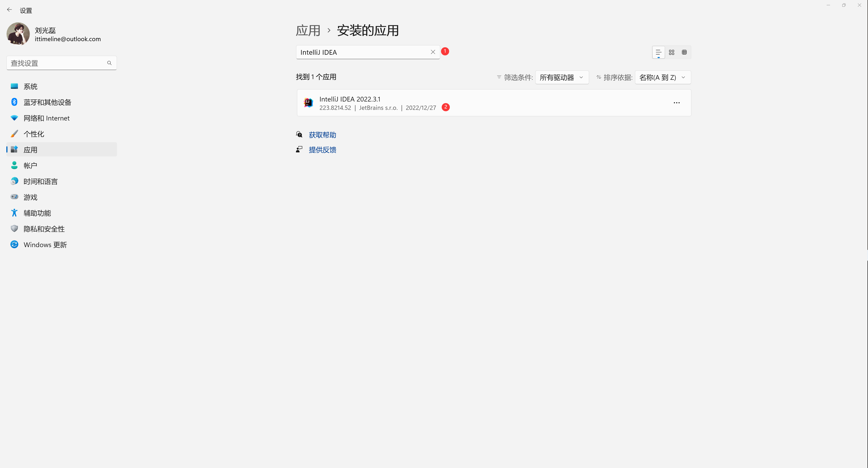Viewport: 868px width, 468px height.
Task: Click the 时间和语言 clock icon
Action: (x=14, y=181)
